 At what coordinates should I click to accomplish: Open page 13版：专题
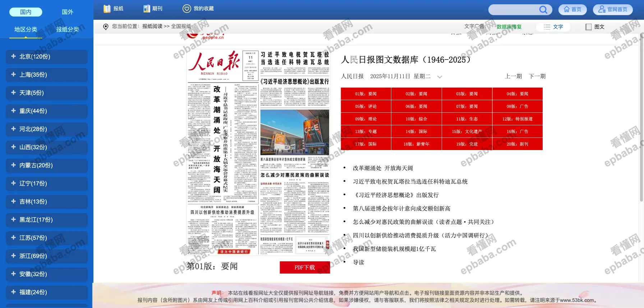pyautogui.click(x=366, y=131)
